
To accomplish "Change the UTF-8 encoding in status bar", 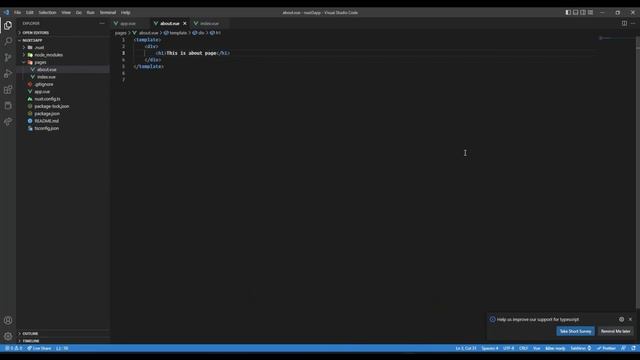I will coord(508,348).
